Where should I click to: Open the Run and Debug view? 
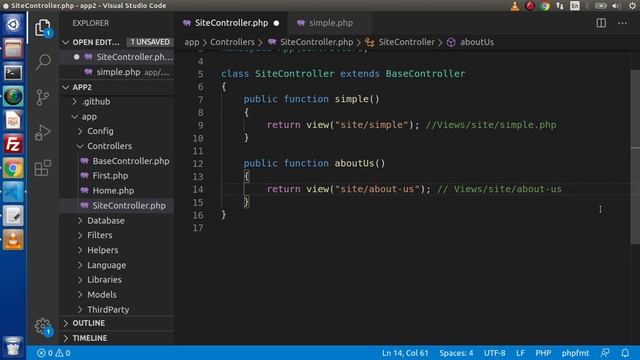(x=42, y=132)
